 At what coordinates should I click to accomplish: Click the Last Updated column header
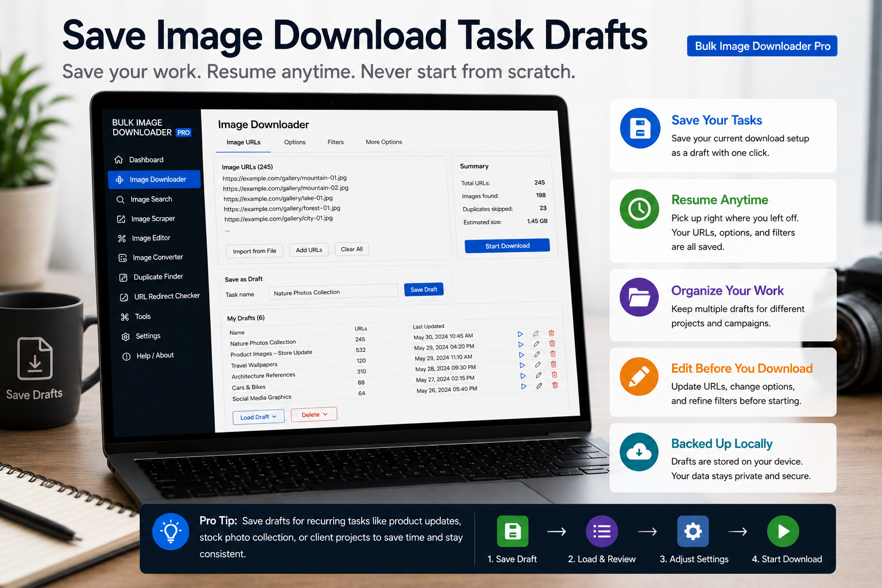click(428, 327)
